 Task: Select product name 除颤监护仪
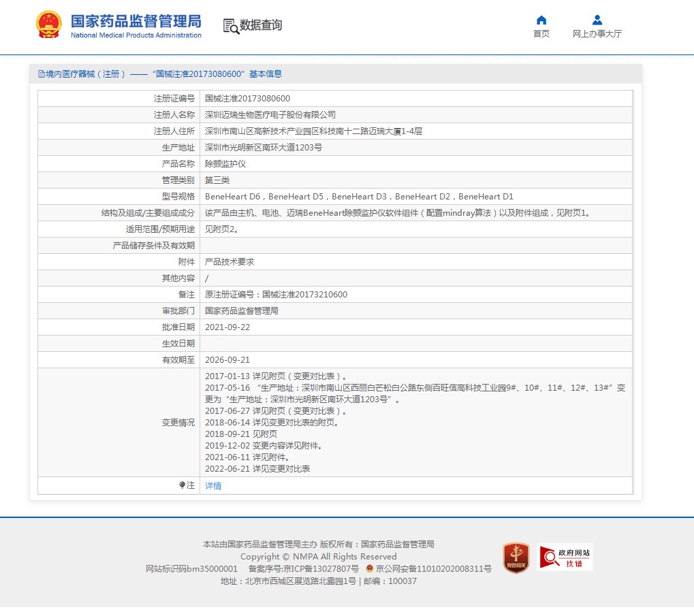point(225,164)
